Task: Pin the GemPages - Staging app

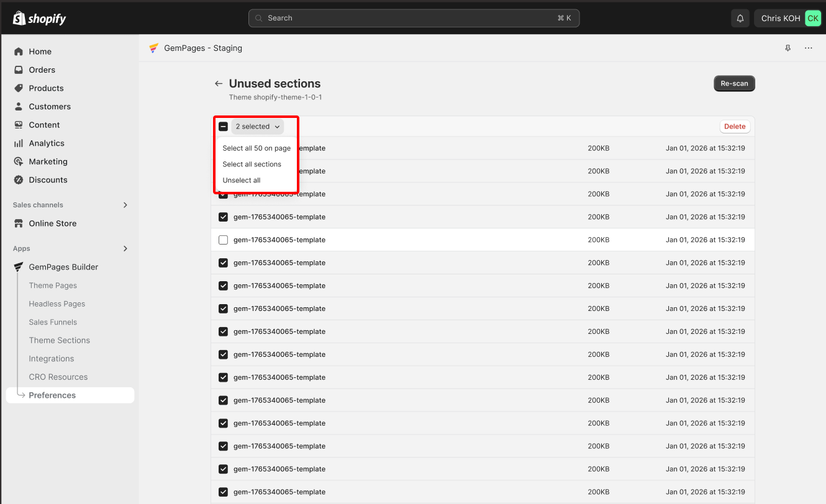Action: [787, 48]
